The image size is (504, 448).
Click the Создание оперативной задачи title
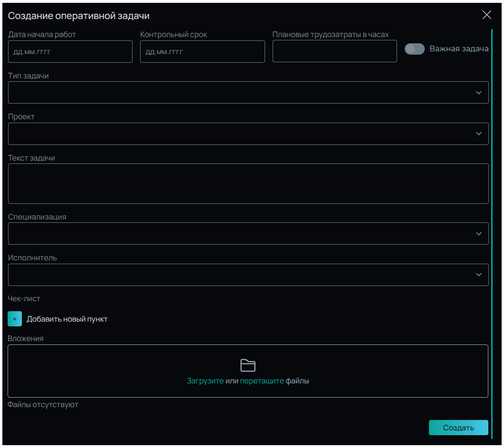[79, 16]
